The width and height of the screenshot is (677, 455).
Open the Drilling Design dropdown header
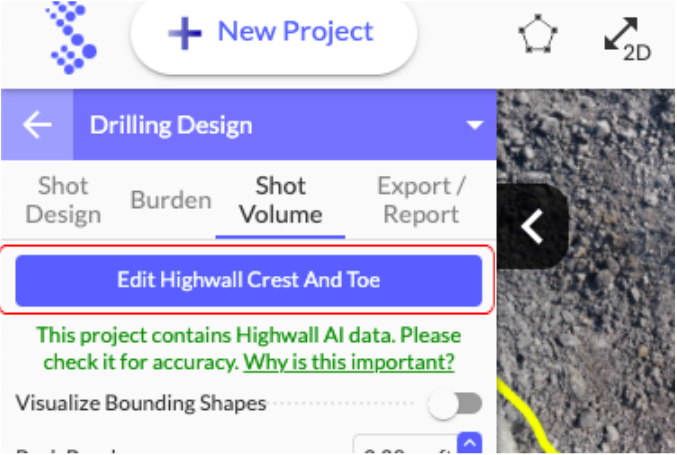(285, 125)
